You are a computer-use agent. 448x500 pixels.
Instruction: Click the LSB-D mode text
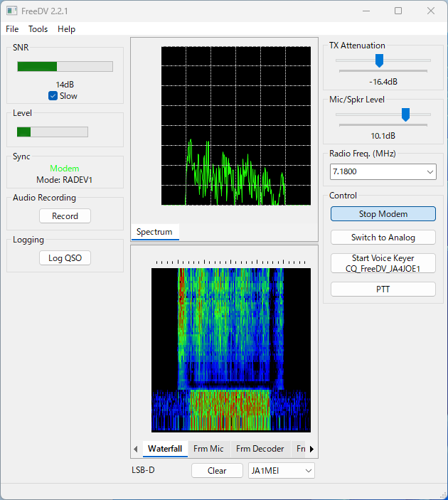click(x=143, y=470)
